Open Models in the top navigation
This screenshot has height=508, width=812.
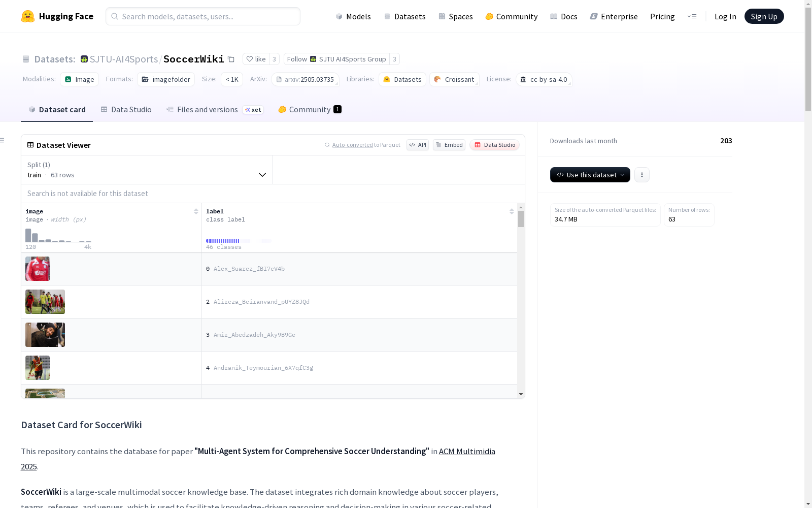pos(353,16)
